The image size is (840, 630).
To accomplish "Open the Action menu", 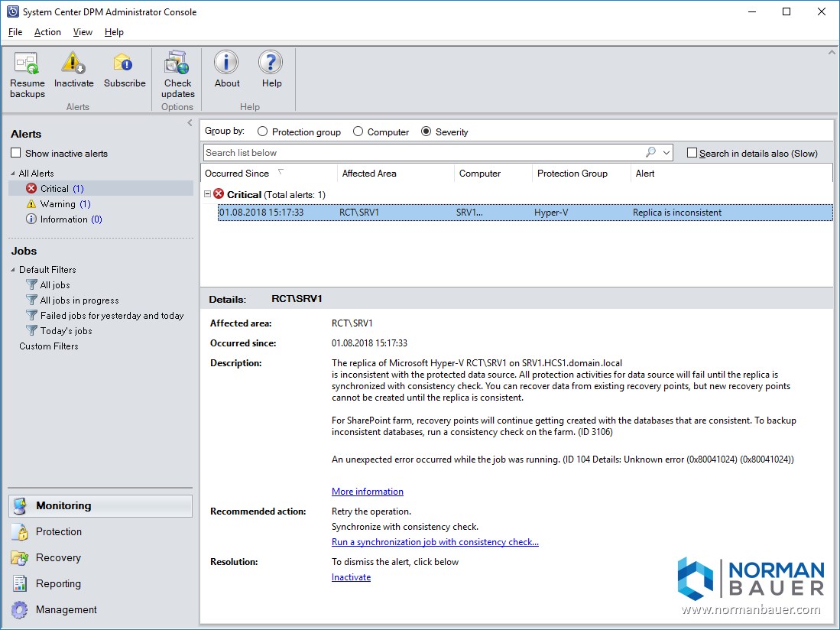I will coord(47,32).
